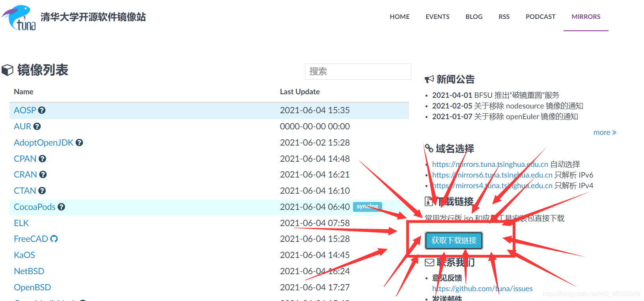644x301 pixels.
Task: Click the more » news link
Action: (605, 133)
